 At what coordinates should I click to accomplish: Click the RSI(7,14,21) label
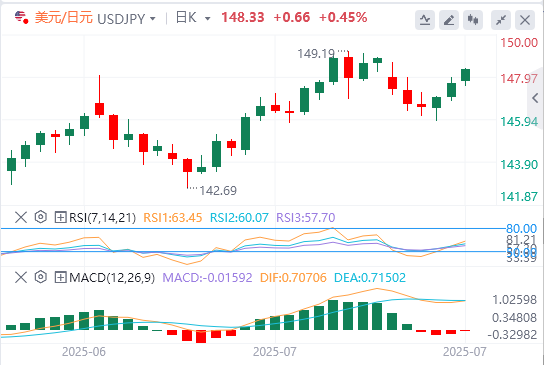102,218
